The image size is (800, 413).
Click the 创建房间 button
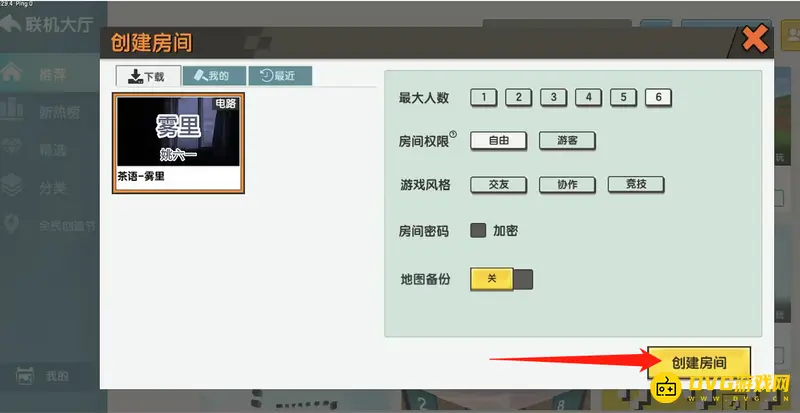(x=699, y=363)
